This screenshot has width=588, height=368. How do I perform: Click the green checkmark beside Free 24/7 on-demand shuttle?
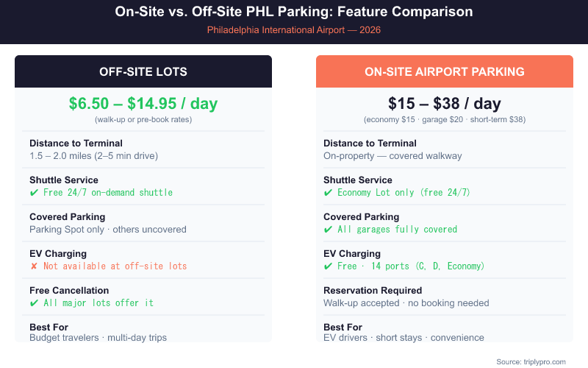click(34, 193)
